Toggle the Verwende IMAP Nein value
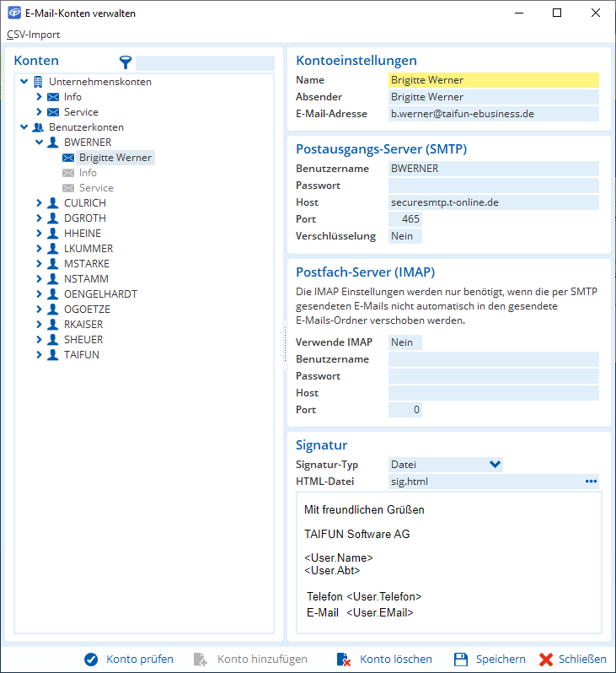Screen dimensions: 616x673 tap(404, 342)
